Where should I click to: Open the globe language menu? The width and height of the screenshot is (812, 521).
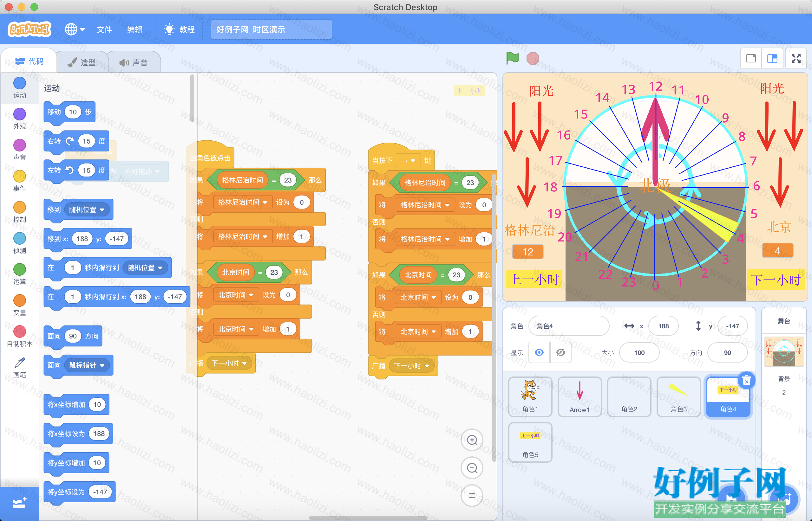tap(75, 29)
